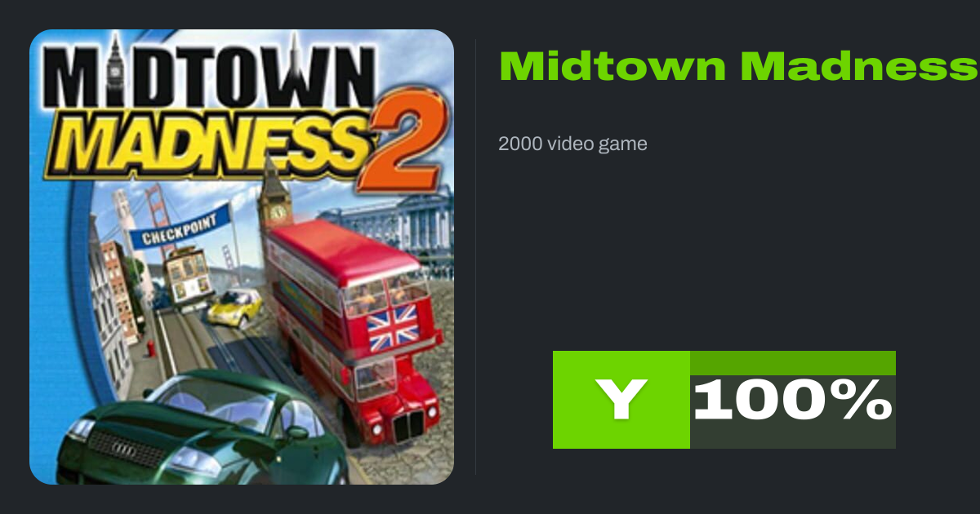Click the Midtown Madness title heading
Viewport: 980px width, 514px height.
pos(739,67)
